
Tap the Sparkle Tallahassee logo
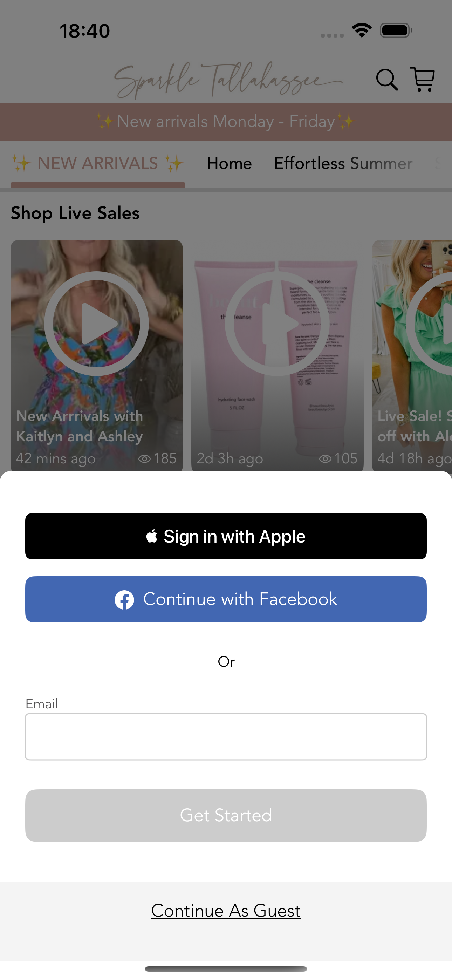point(228,80)
